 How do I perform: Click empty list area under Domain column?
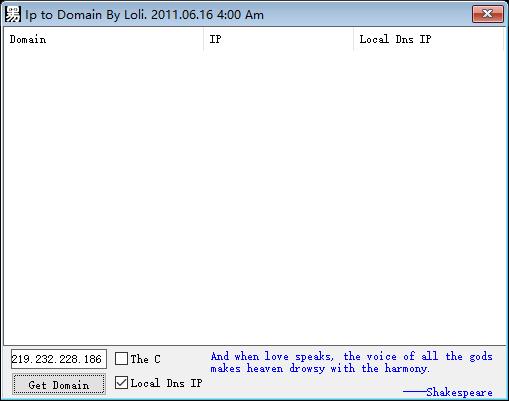tap(103, 197)
